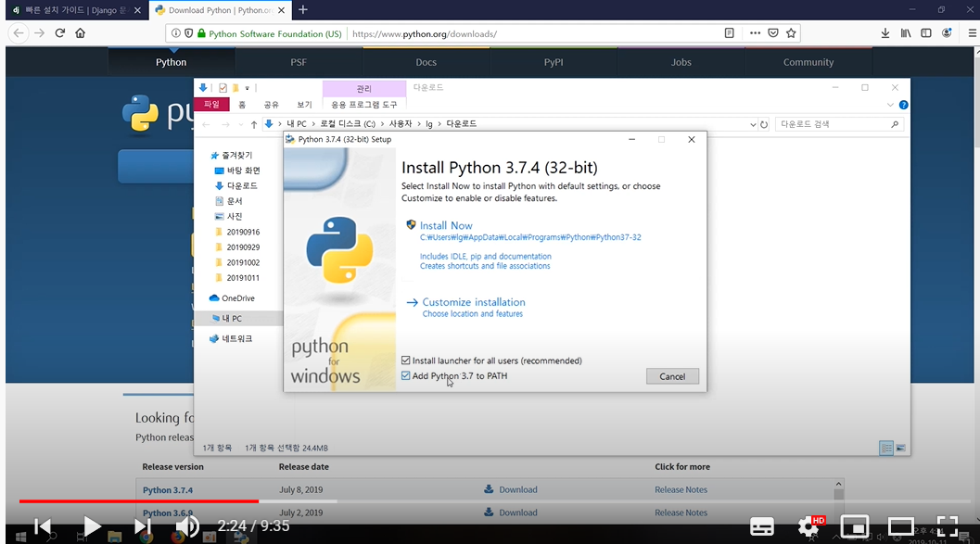The image size is (980, 544).
Task: Select 바탕 화면 in Explorer sidebar
Action: coord(243,171)
